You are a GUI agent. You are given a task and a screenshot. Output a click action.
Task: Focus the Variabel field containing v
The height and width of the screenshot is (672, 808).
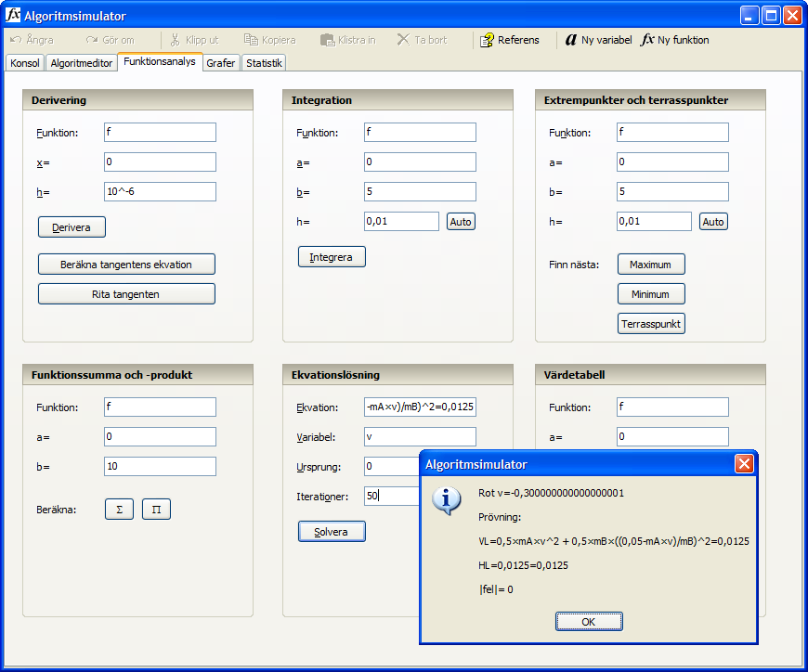[420, 436]
